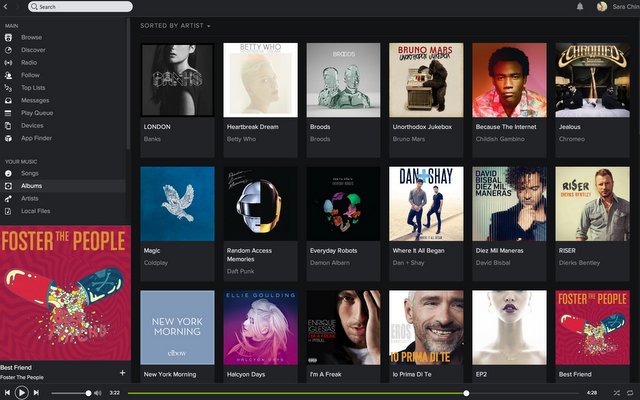Open Top Lists

[x=33, y=88]
